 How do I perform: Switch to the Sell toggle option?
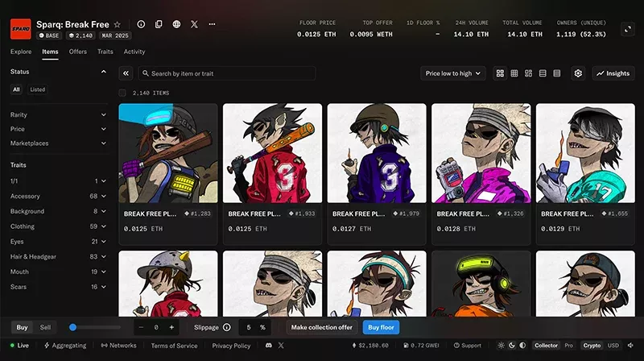pyautogui.click(x=45, y=327)
